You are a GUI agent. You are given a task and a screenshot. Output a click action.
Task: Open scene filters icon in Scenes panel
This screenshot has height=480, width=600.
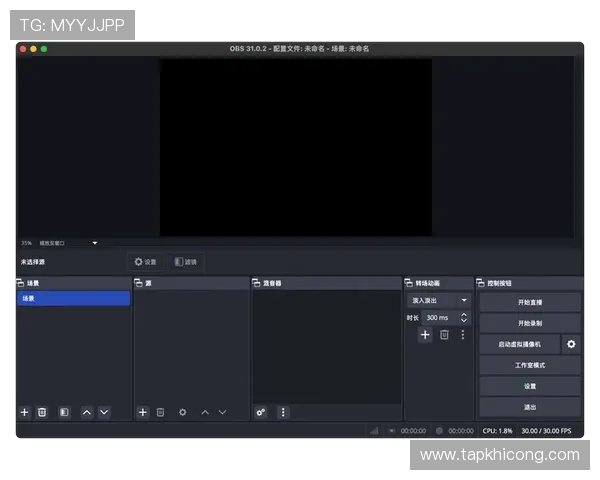pyautogui.click(x=64, y=412)
